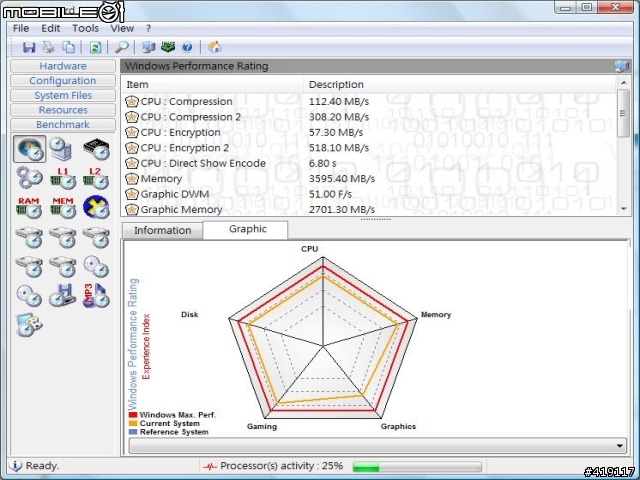The image size is (640, 480).
Task: Click the Save floppy disk toolbar icon
Action: tap(29, 47)
